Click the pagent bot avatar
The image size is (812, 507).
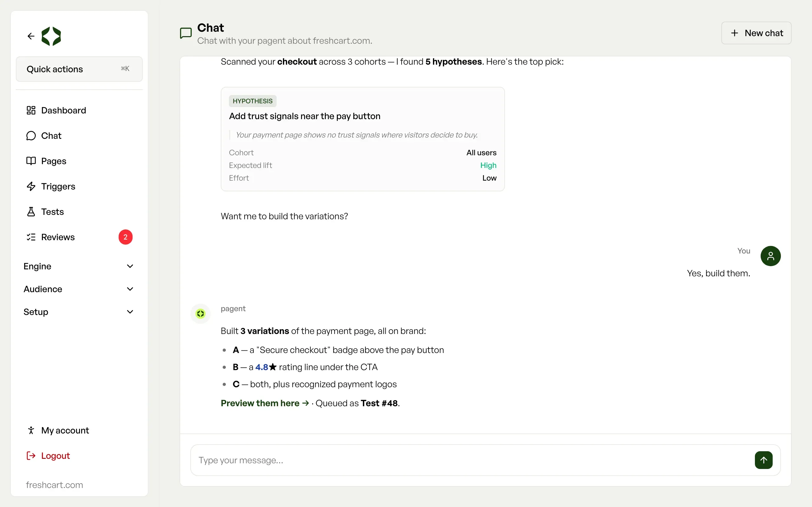click(200, 314)
